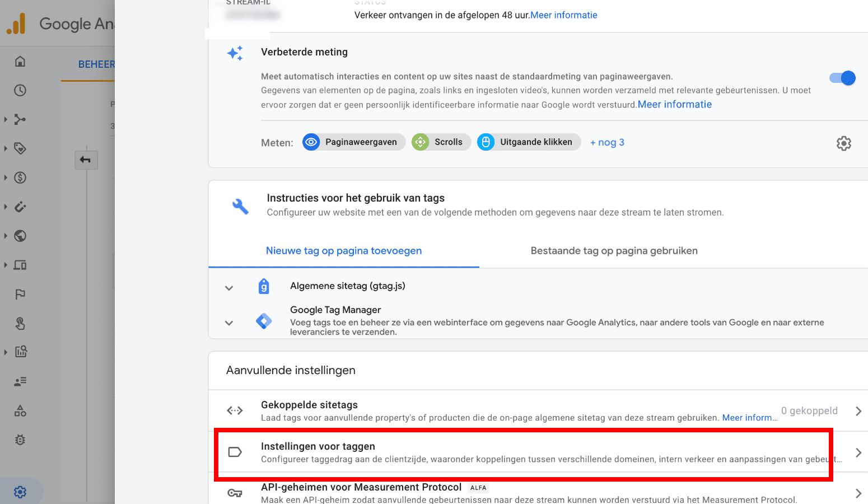Open the Gekoppelde sitetags row title

309,405
